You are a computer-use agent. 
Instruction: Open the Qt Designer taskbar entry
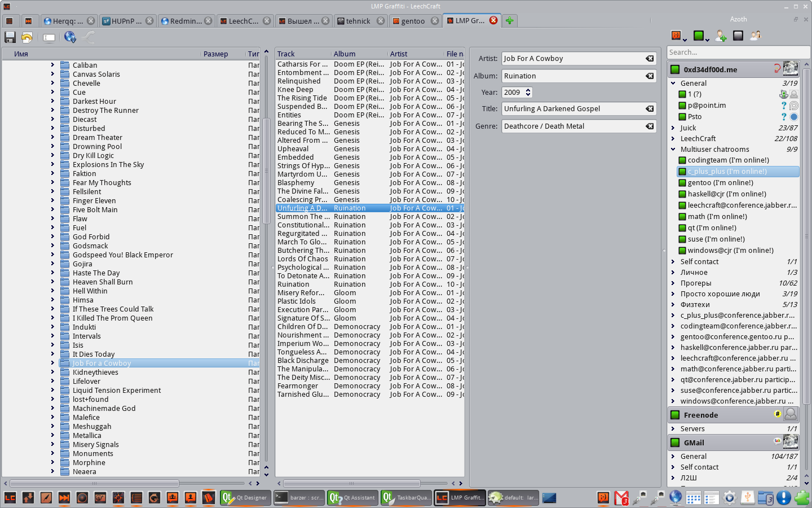pyautogui.click(x=245, y=498)
